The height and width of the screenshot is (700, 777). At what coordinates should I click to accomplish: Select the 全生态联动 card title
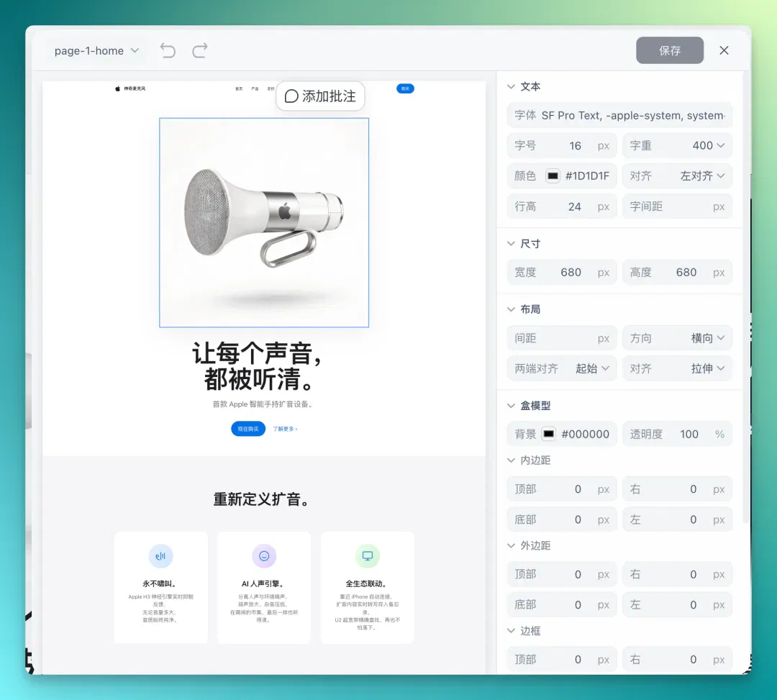click(366, 583)
